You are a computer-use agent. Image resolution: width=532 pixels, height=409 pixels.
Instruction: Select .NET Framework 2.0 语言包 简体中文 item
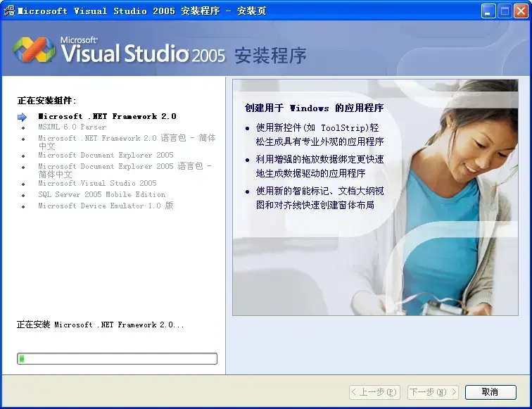pyautogui.click(x=127, y=142)
